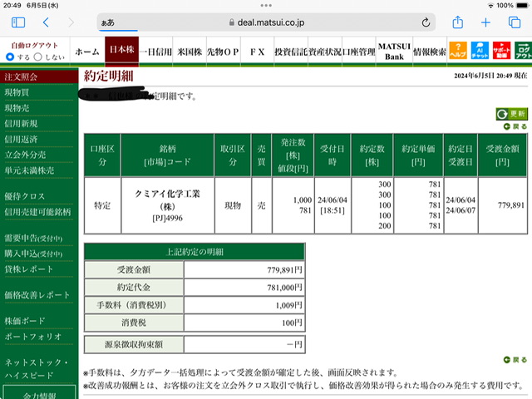This screenshot has width=532, height=399.
Task: Open 需要申告(受付中) sidebar link
Action: coord(33,239)
